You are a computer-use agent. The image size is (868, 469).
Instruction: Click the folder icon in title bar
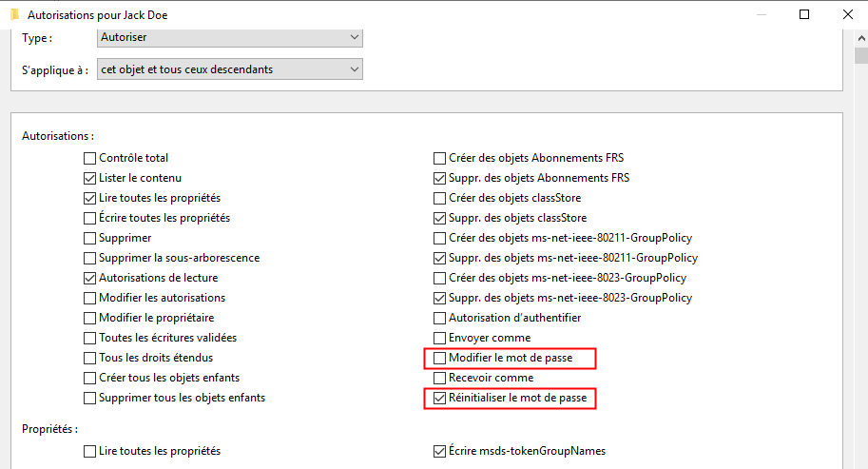point(15,14)
